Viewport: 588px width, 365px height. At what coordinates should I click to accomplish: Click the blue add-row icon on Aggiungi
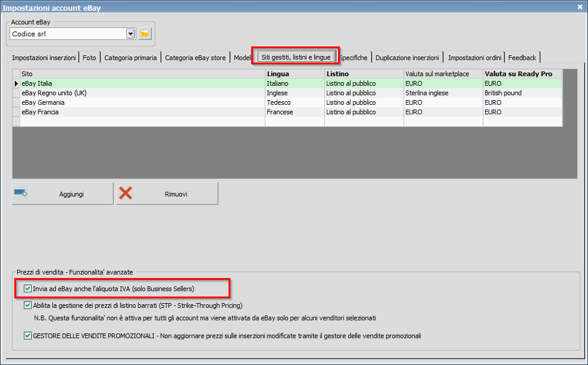click(21, 193)
